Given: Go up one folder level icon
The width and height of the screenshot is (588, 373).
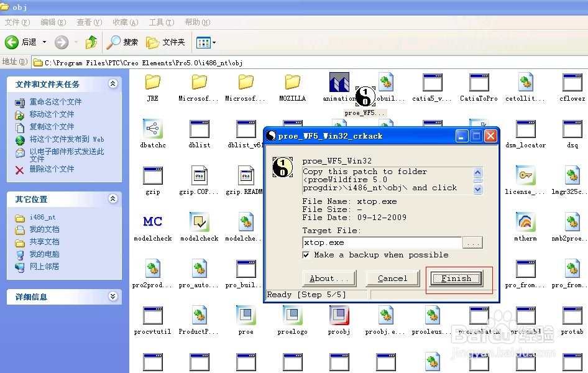Looking at the screenshot, I should (91, 42).
